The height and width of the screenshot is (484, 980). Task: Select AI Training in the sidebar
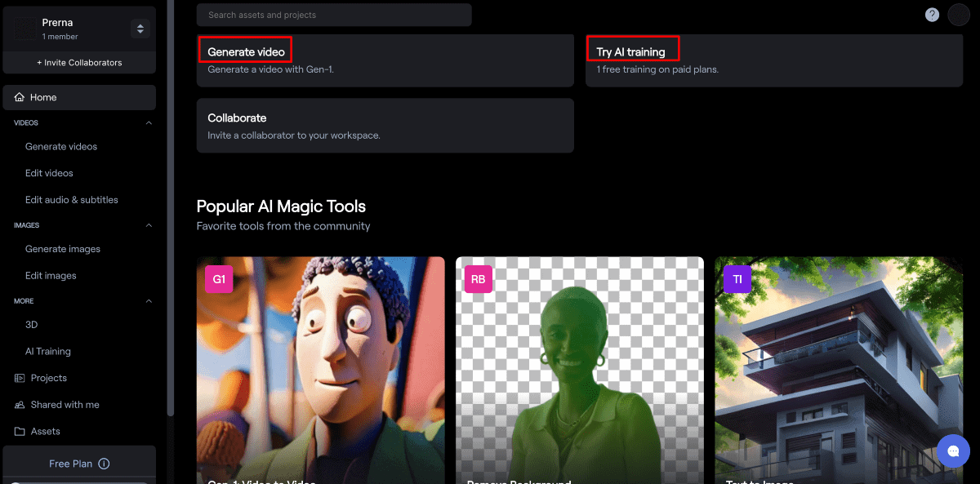point(48,352)
